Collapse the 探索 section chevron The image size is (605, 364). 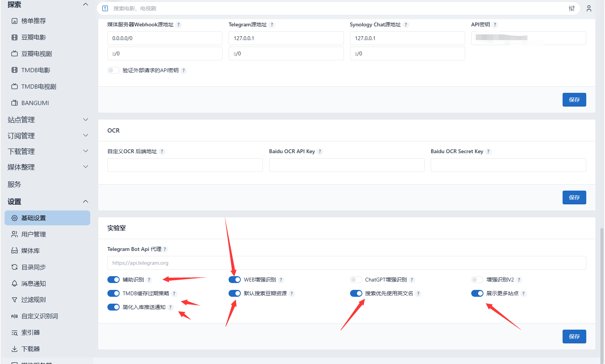pyautogui.click(x=86, y=5)
